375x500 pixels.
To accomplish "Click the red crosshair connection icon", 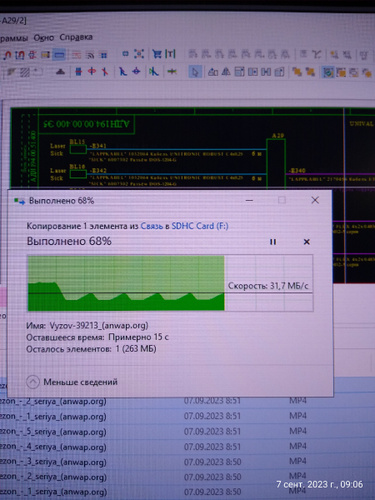I will pos(92,71).
